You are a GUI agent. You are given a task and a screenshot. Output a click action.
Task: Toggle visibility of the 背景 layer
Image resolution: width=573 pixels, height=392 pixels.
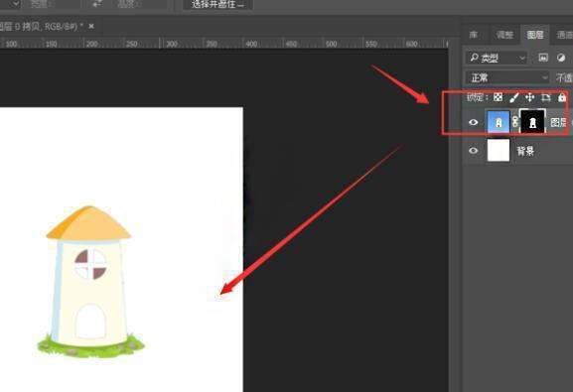[474, 151]
